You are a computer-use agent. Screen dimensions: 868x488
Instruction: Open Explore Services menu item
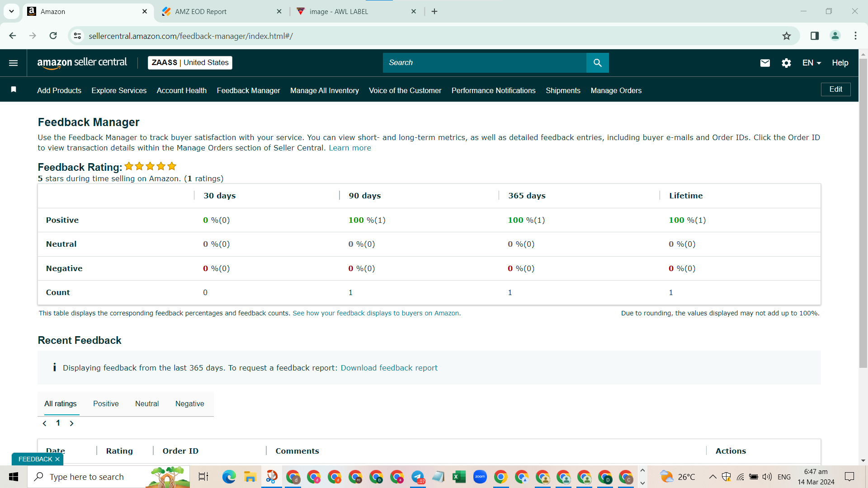[x=119, y=90]
